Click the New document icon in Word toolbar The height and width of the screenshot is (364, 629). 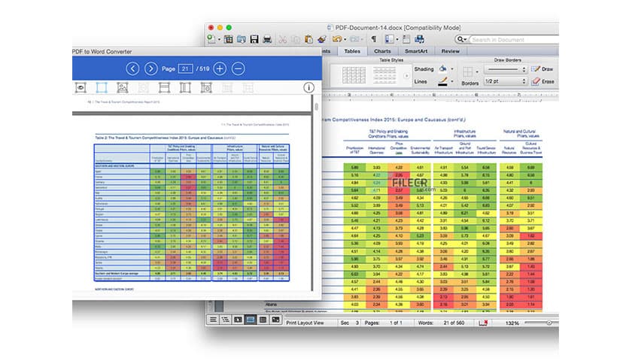point(211,39)
